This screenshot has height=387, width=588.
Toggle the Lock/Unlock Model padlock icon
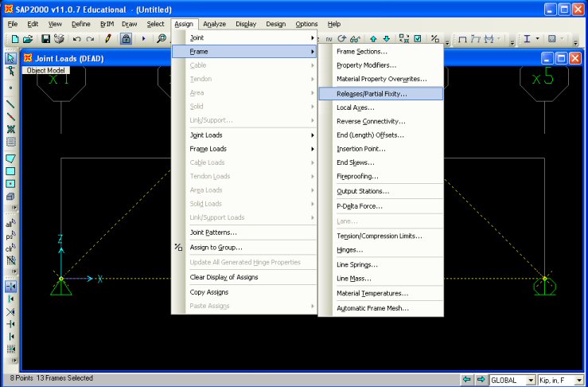pyautogui.click(x=126, y=39)
